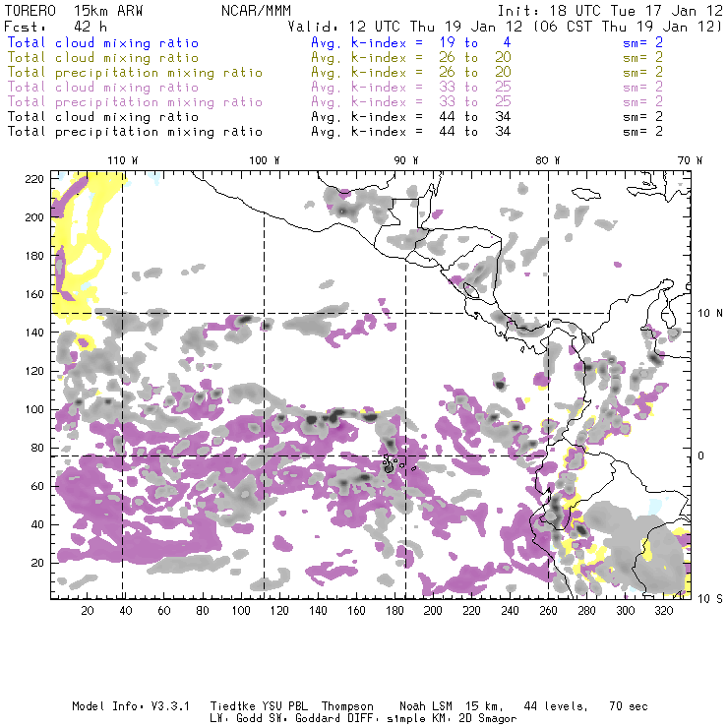Click the "110 W" longitude label
The width and height of the screenshot is (728, 728).
click(123, 160)
